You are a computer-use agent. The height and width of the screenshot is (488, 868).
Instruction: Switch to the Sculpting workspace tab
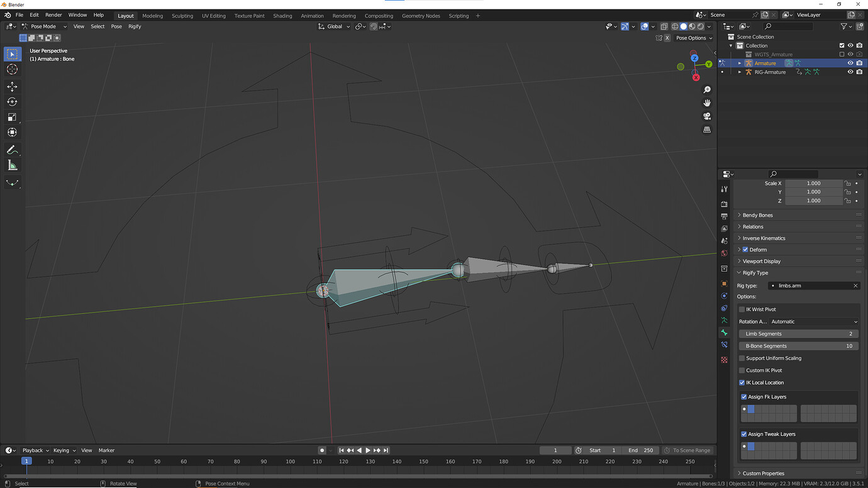click(x=182, y=16)
